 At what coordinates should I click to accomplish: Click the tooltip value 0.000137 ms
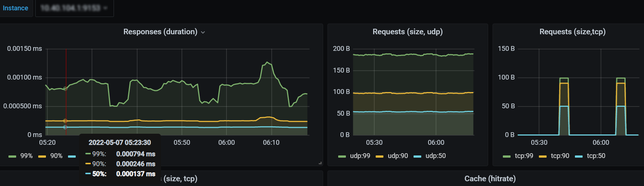click(x=136, y=174)
